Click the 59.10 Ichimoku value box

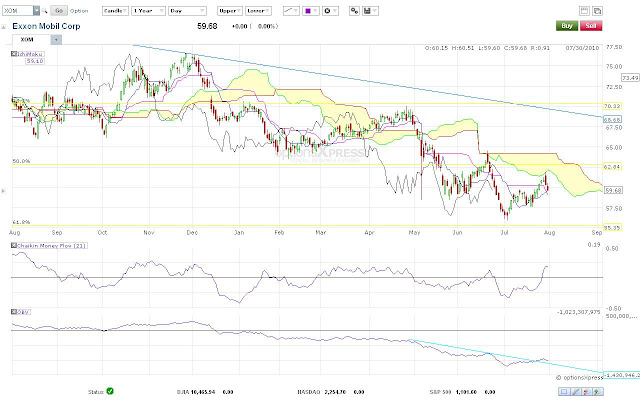[35, 61]
